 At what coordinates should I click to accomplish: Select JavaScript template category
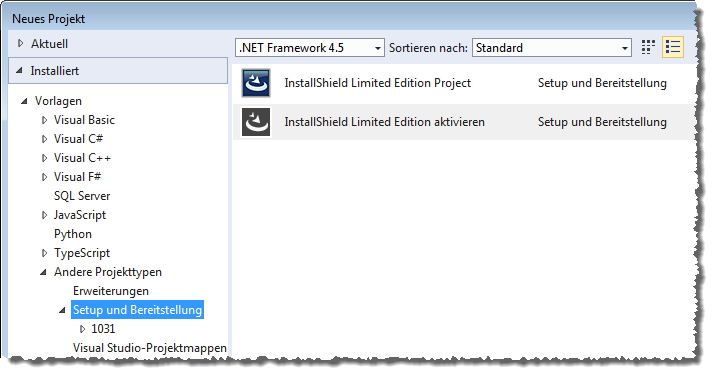pyautogui.click(x=80, y=215)
